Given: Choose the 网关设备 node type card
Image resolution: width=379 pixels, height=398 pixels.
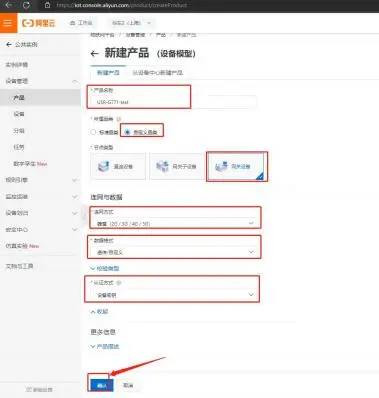Looking at the screenshot, I should click(x=236, y=166).
